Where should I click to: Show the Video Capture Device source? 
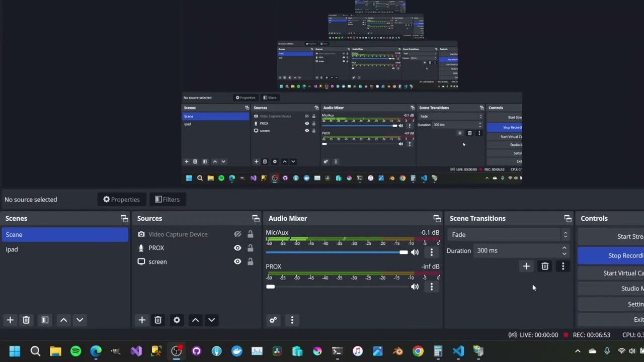[x=237, y=234]
